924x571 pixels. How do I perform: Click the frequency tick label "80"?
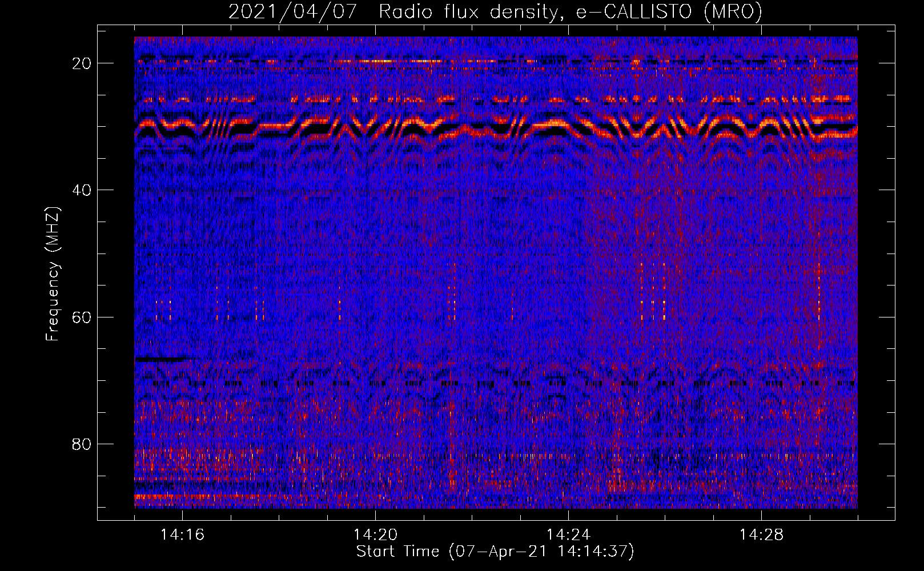click(82, 444)
